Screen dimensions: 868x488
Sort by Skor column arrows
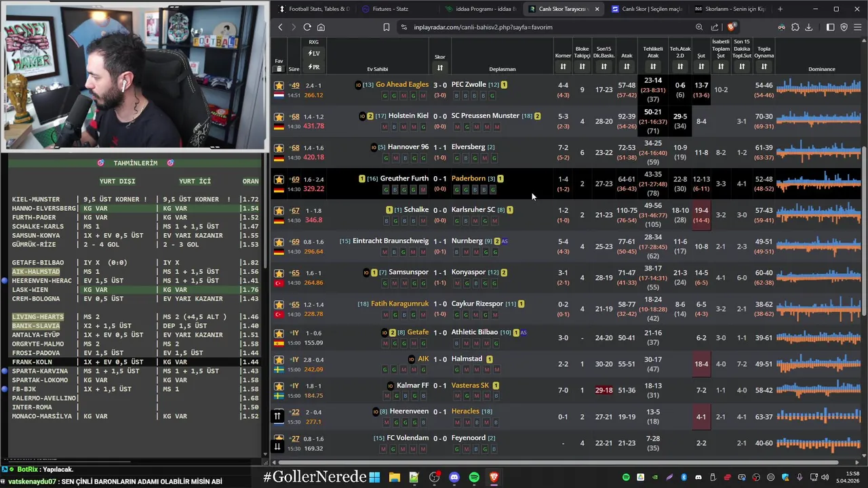pyautogui.click(x=440, y=67)
